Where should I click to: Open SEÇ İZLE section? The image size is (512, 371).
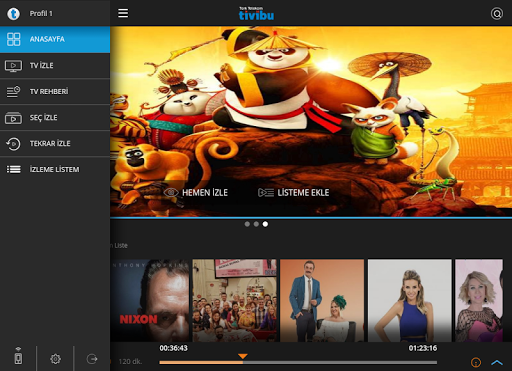click(x=55, y=117)
